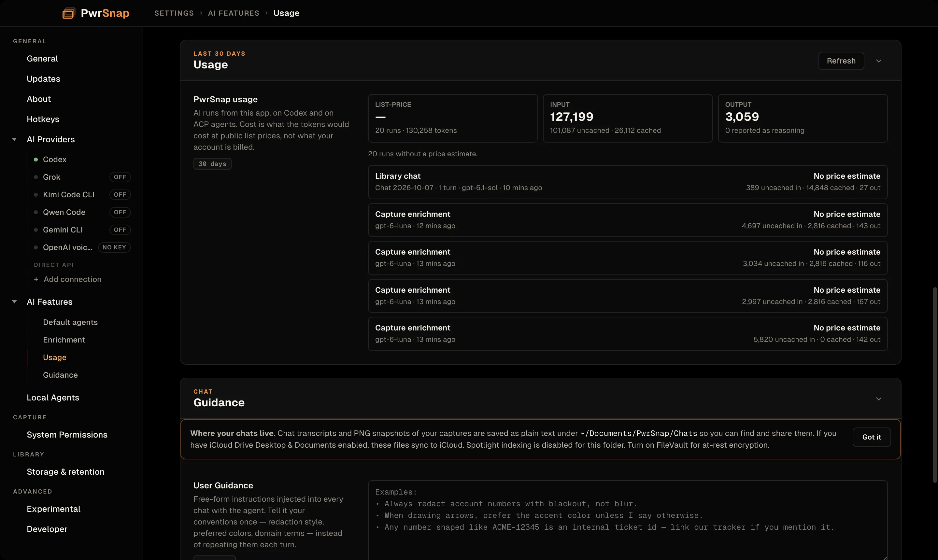Viewport: 938px width, 560px height.
Task: Click the plus icon beside Add connection
Action: click(x=36, y=280)
